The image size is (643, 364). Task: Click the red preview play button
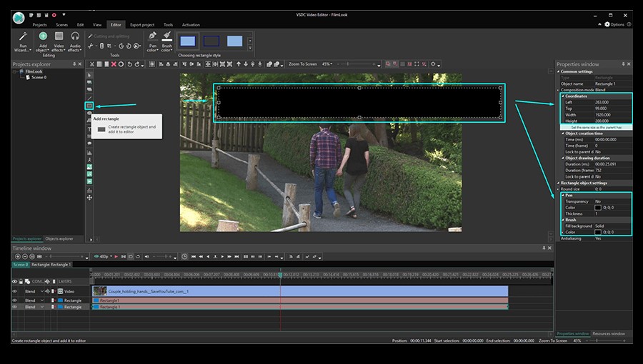coord(116,257)
